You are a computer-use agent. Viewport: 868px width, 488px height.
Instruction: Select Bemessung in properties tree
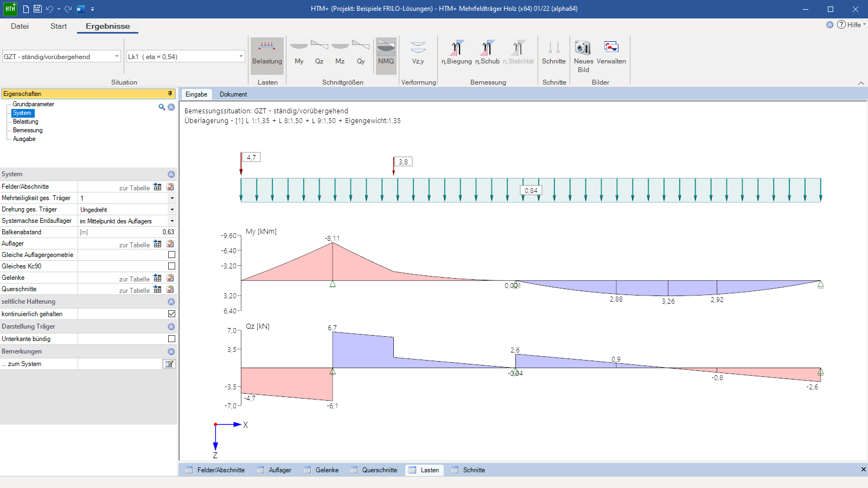[x=28, y=130]
